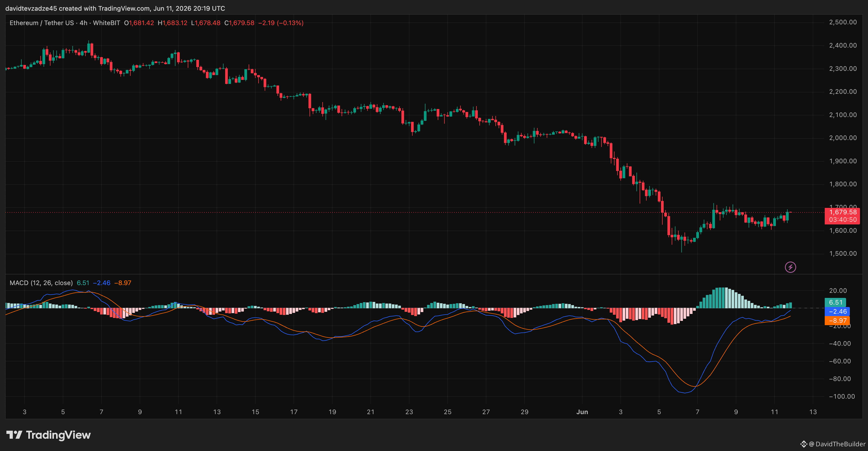
Task: Click the 2,400.00 price axis label
Action: pyautogui.click(x=843, y=45)
